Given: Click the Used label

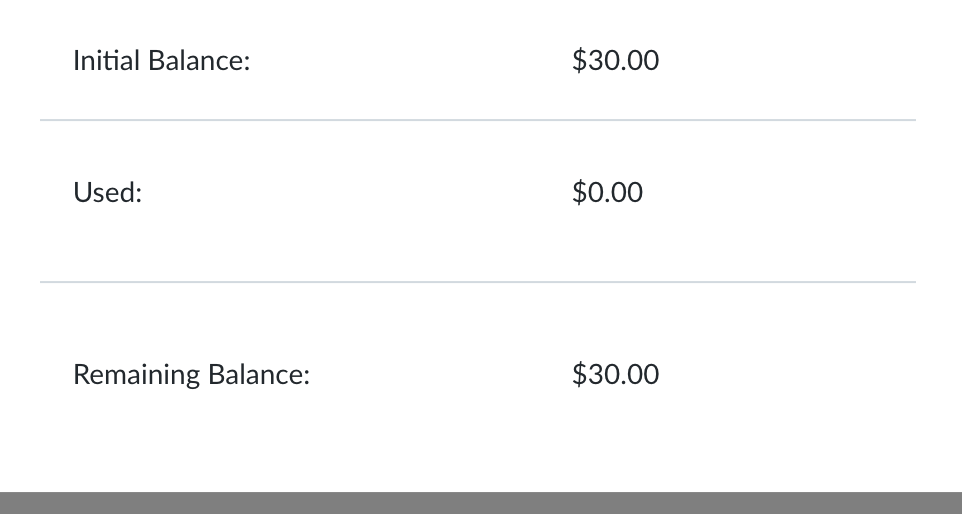Looking at the screenshot, I should (x=107, y=192).
